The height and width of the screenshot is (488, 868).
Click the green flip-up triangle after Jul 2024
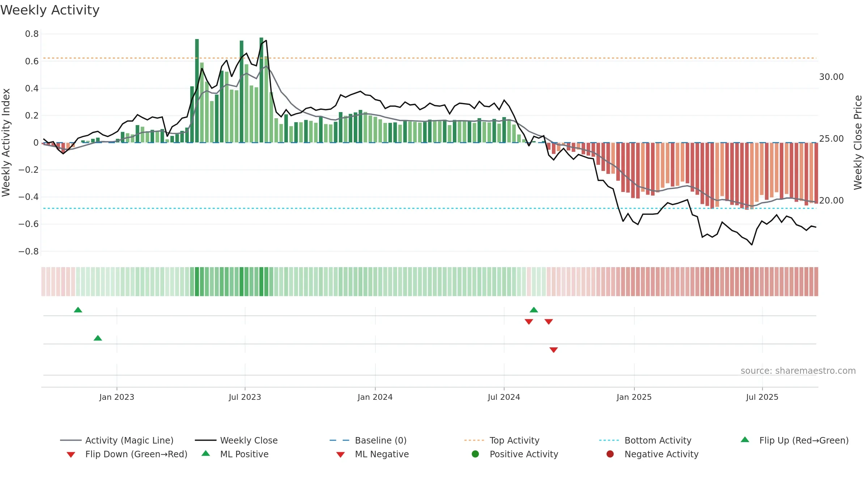point(534,310)
